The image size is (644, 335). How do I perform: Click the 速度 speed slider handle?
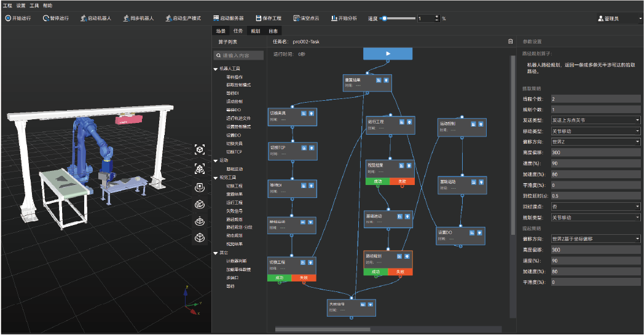(x=384, y=18)
